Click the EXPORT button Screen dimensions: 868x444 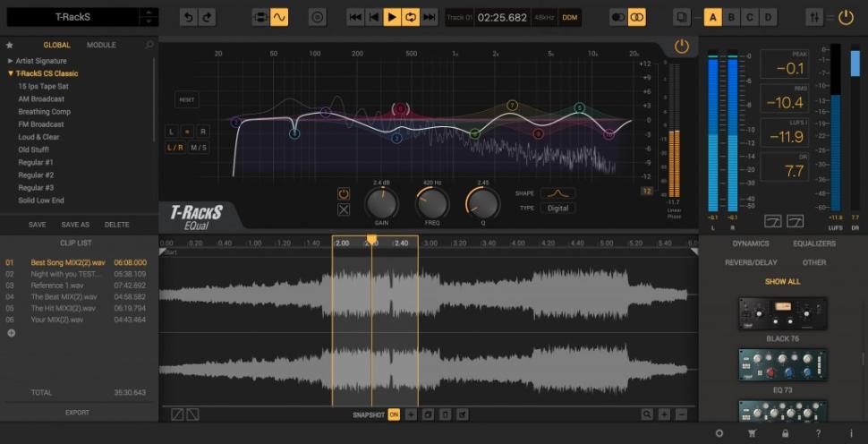pos(77,413)
